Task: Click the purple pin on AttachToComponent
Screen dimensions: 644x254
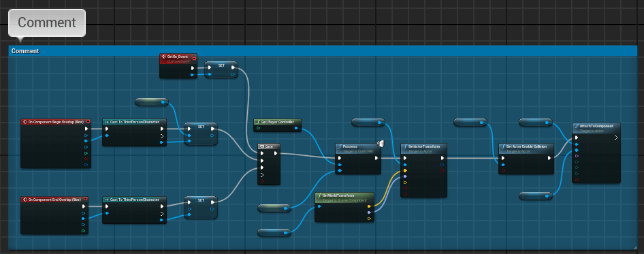Action: point(577,156)
